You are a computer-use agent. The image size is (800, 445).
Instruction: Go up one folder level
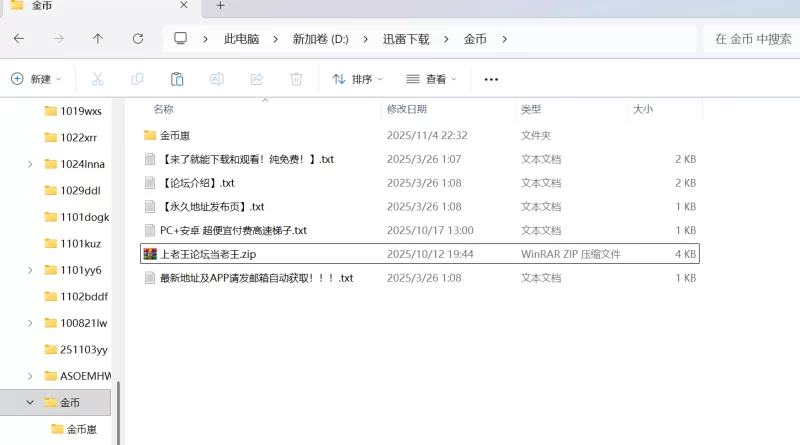click(97, 39)
